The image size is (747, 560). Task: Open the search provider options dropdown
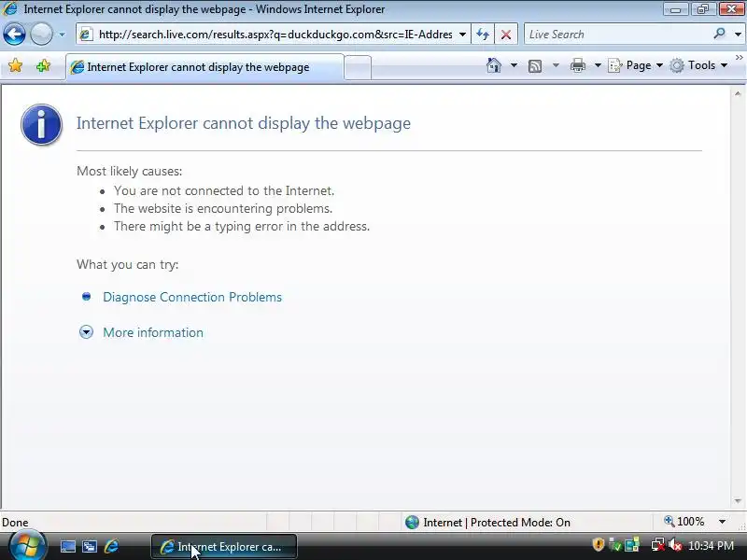738,35
